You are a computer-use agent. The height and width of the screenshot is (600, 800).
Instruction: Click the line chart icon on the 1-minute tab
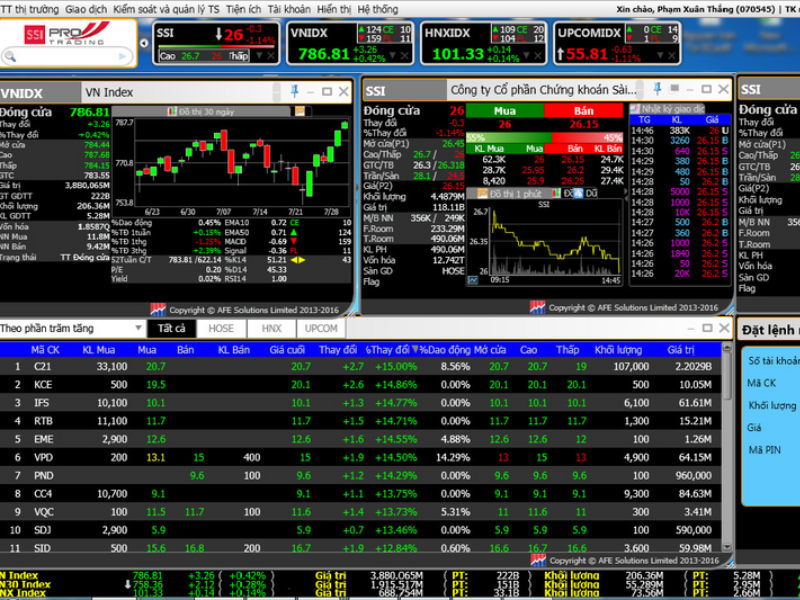[x=482, y=194]
